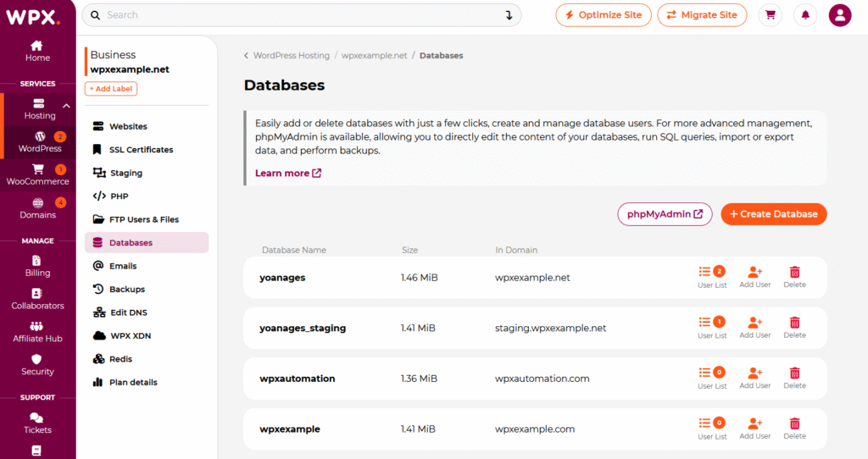
Task: Go to Home in sidebar
Action: (37, 51)
